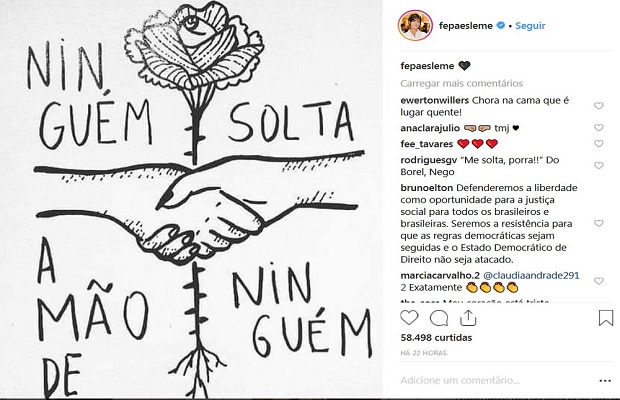Screen dimensions: 620x400
Task: Open the fepaesleme username in the header
Action: click(466, 26)
